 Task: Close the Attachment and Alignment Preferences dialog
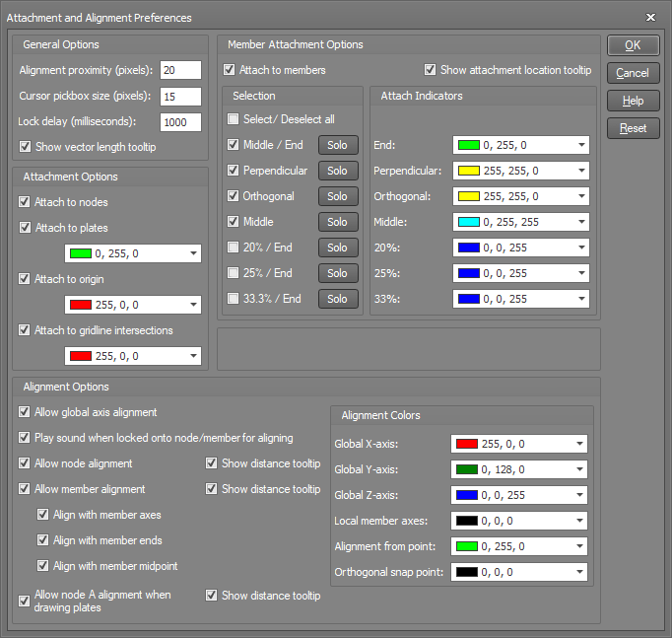pyautogui.click(x=650, y=17)
